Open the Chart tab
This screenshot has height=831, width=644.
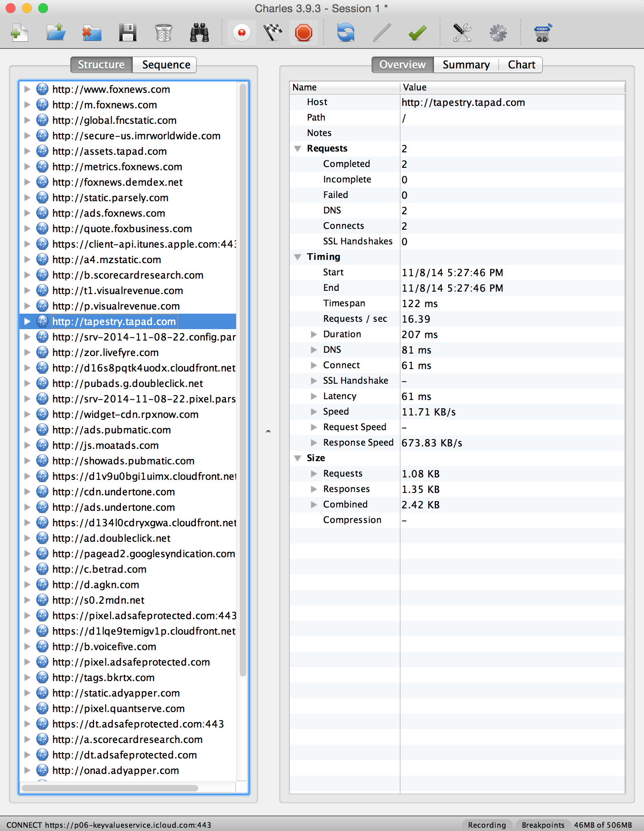point(521,65)
